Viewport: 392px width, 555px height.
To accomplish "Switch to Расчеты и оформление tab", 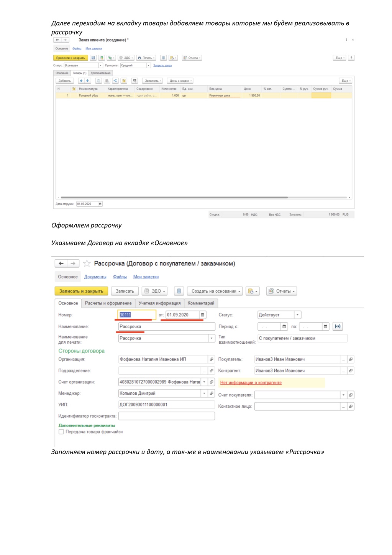I will [x=108, y=303].
